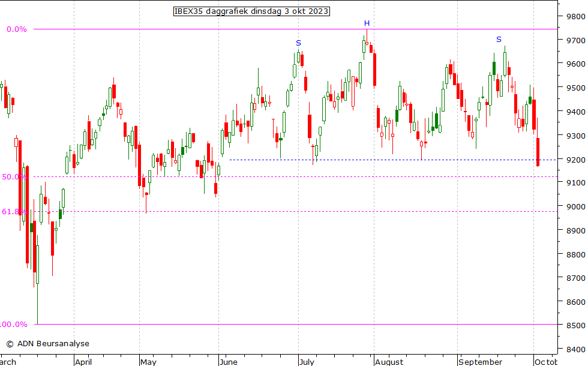Click the blue dotted neckline support line

coord(384,160)
